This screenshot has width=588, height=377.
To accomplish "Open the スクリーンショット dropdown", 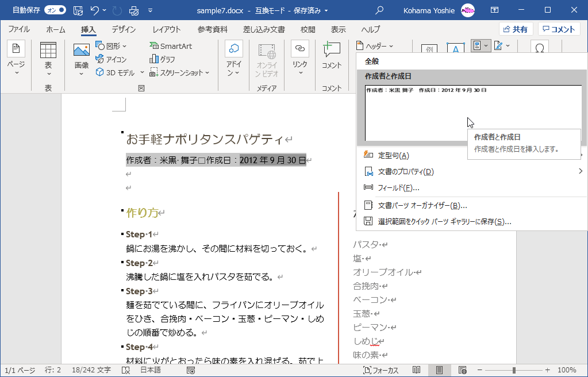I will [180, 72].
